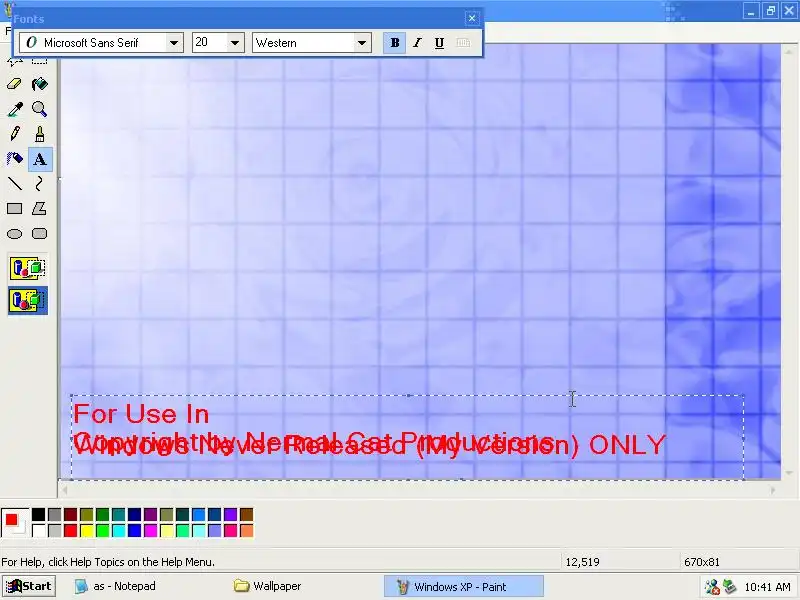Choose the Curve tool
This screenshot has width=800, height=600.
point(40,183)
